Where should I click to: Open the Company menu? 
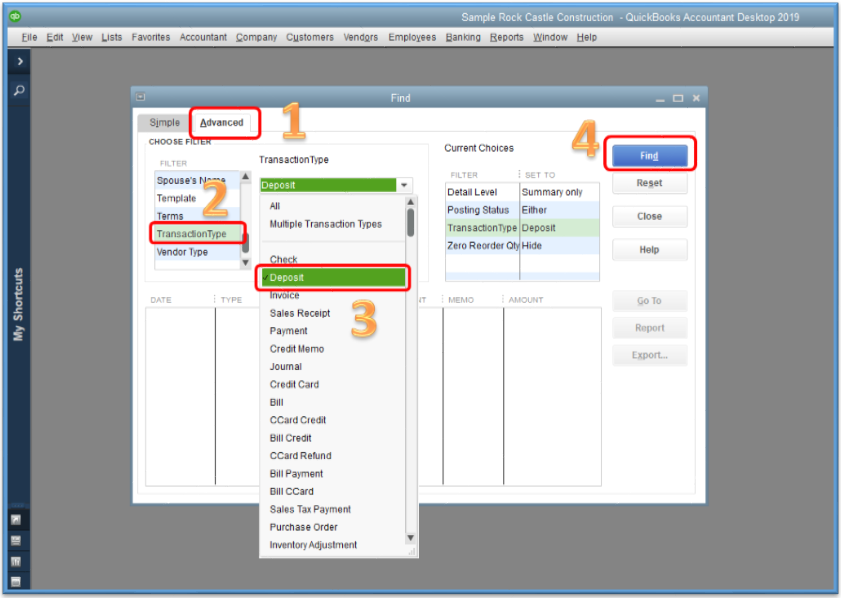click(x=256, y=37)
